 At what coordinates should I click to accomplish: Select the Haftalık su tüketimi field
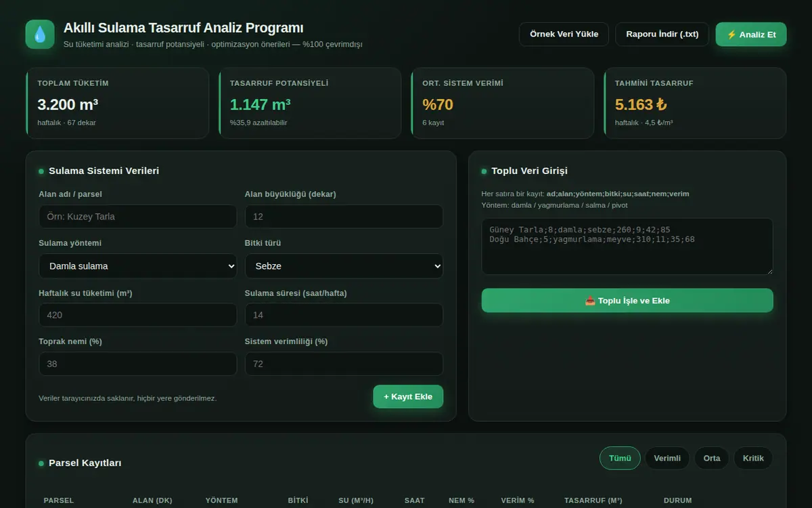point(138,315)
